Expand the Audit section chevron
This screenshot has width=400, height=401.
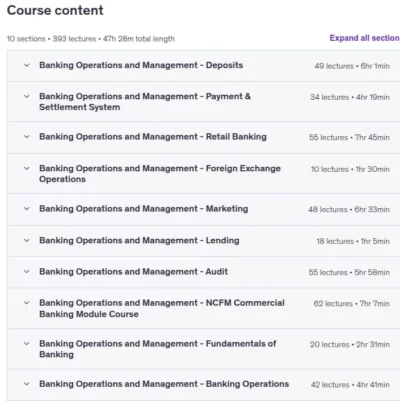27,272
